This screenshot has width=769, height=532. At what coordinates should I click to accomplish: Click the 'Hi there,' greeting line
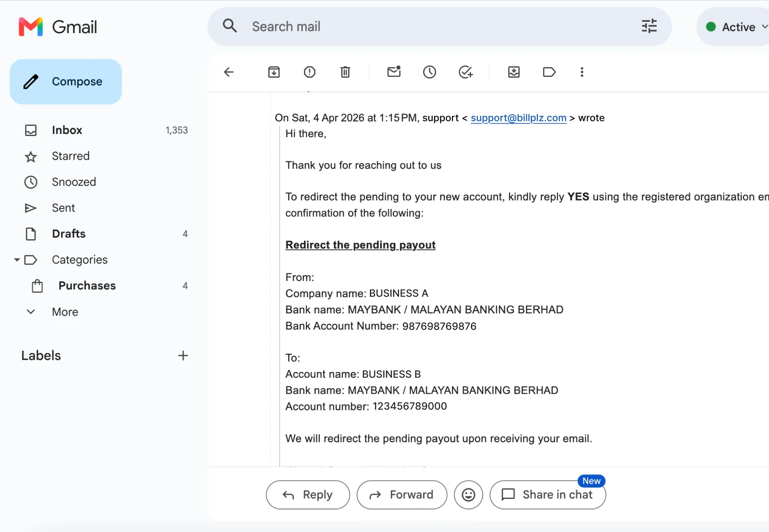coord(306,134)
